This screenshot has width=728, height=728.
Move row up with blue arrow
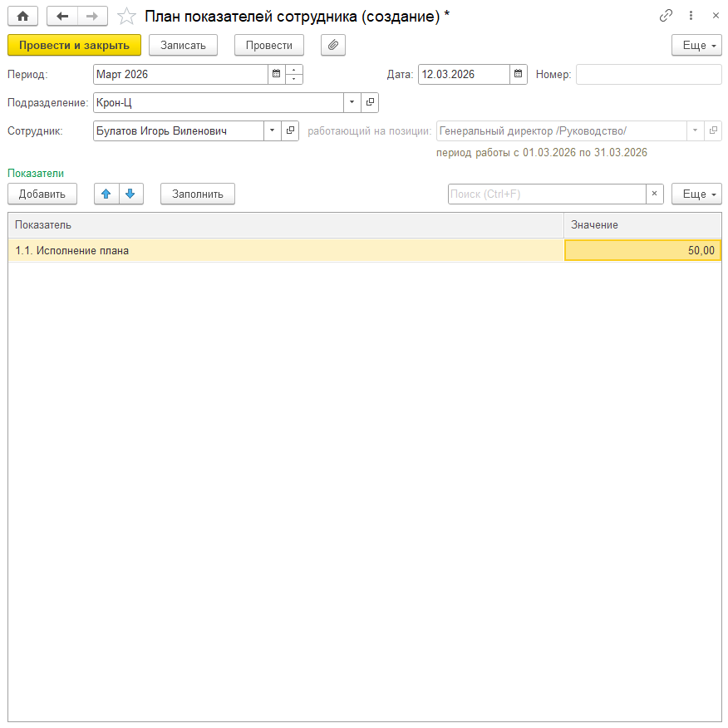click(106, 194)
